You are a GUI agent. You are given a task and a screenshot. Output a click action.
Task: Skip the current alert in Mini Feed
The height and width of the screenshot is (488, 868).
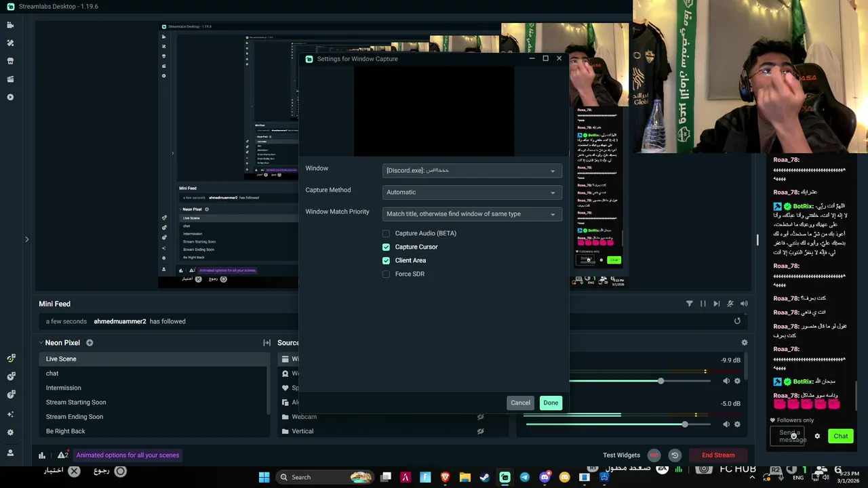coord(717,304)
